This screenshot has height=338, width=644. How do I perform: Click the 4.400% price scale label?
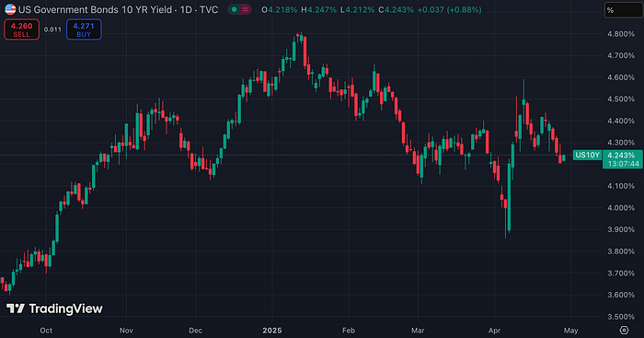point(621,121)
